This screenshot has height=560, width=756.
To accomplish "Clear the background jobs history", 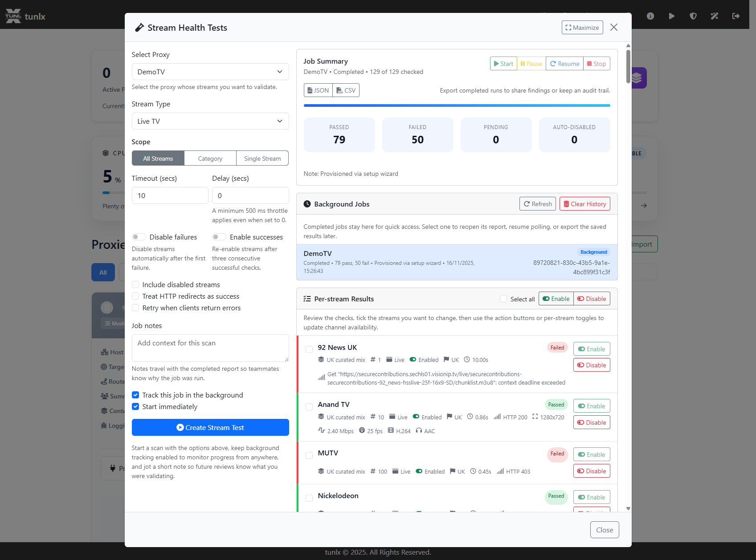I will [584, 204].
